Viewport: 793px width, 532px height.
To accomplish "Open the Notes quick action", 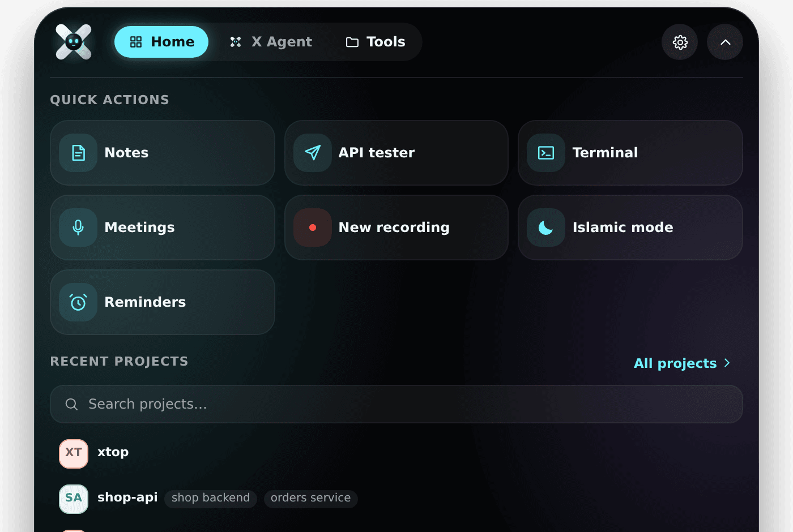I will 163,153.
